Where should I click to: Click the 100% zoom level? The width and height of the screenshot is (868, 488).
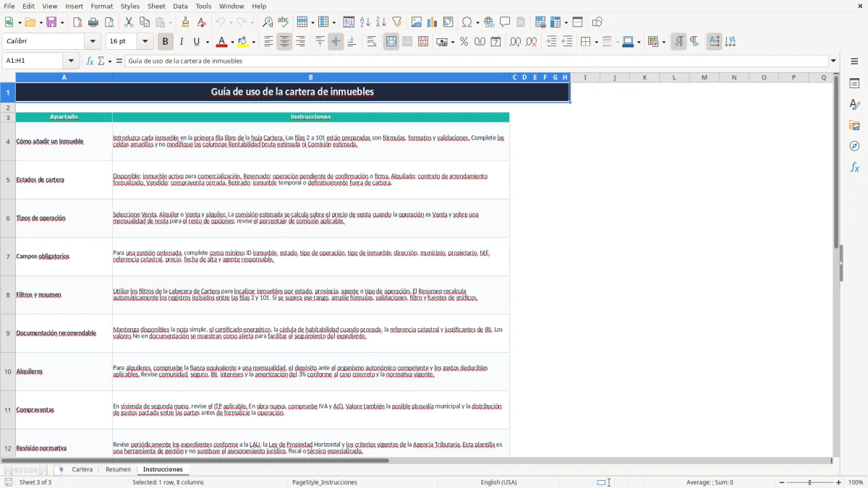[856, 482]
